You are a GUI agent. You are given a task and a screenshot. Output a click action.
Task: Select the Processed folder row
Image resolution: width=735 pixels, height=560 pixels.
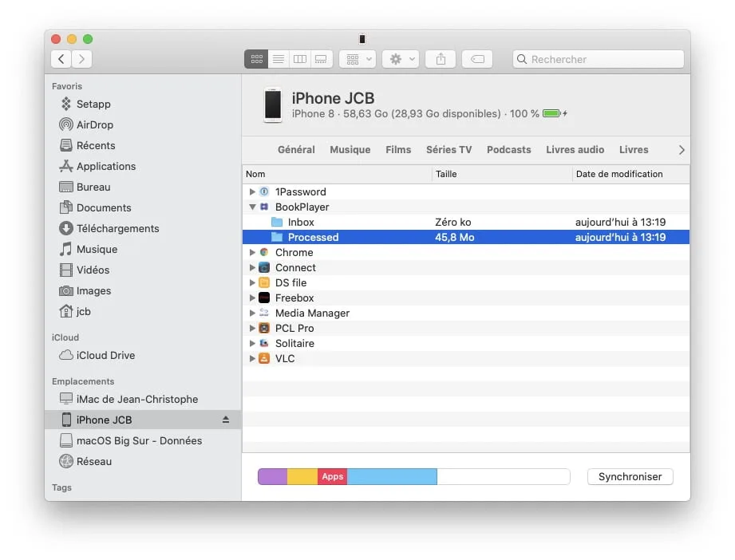click(466, 237)
